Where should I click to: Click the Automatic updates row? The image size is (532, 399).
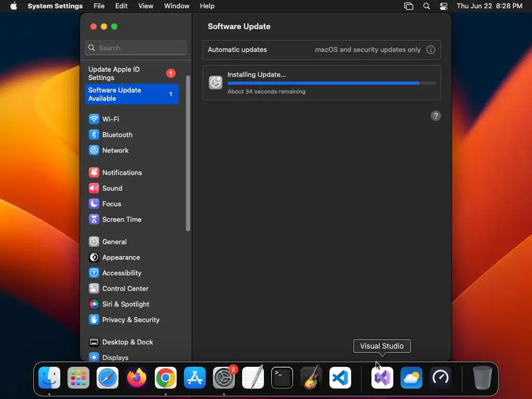(x=322, y=50)
